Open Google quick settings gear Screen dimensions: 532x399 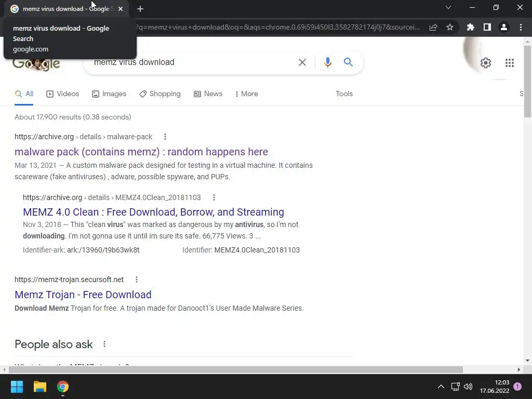coord(486,63)
